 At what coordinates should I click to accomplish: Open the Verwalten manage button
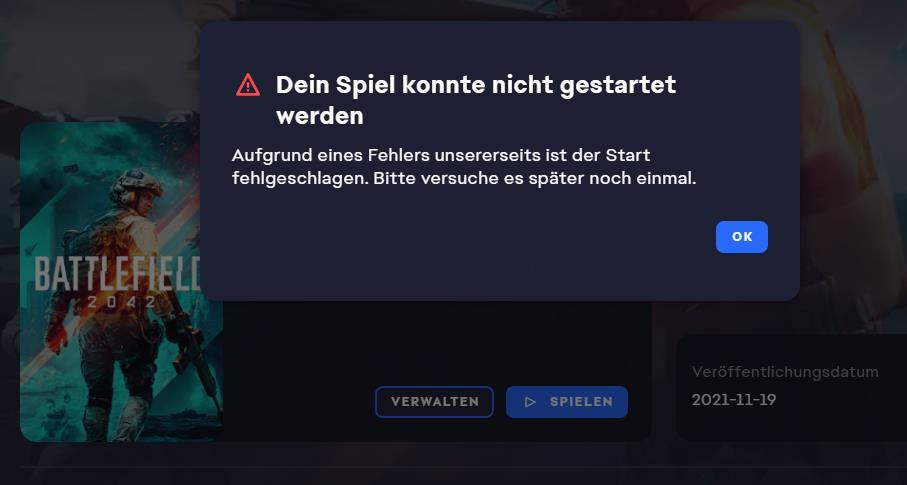tap(434, 402)
